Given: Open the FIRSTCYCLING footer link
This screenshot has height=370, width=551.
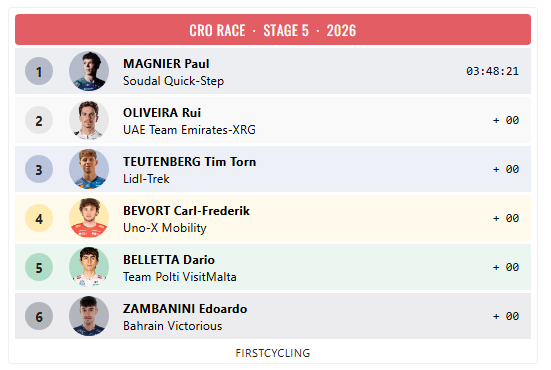Looking at the screenshot, I should 273,353.
